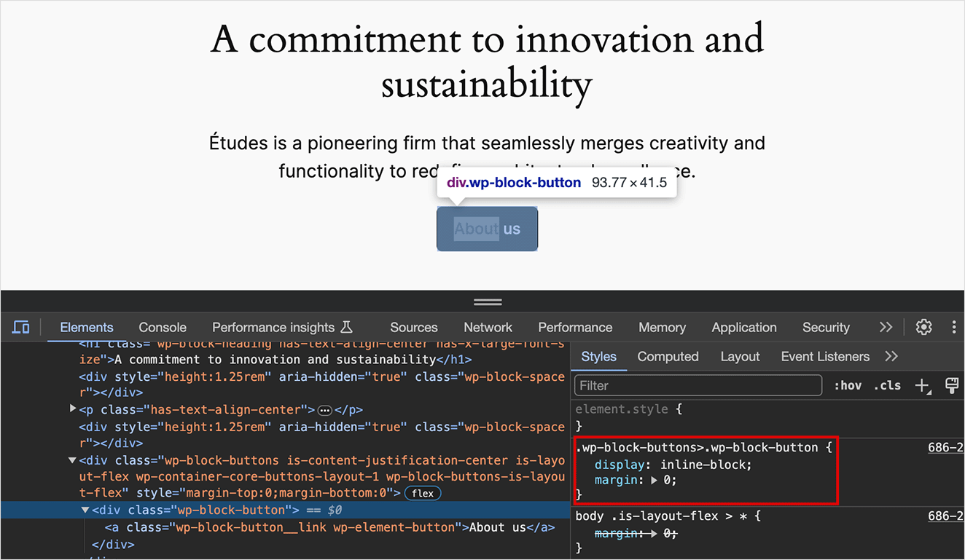Toggle element classes with the .cls button

[x=887, y=385]
